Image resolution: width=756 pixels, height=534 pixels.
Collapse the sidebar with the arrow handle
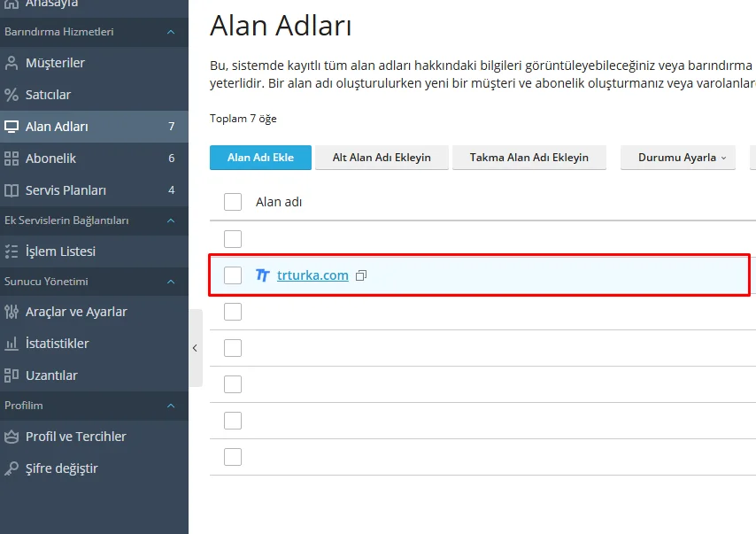point(195,348)
